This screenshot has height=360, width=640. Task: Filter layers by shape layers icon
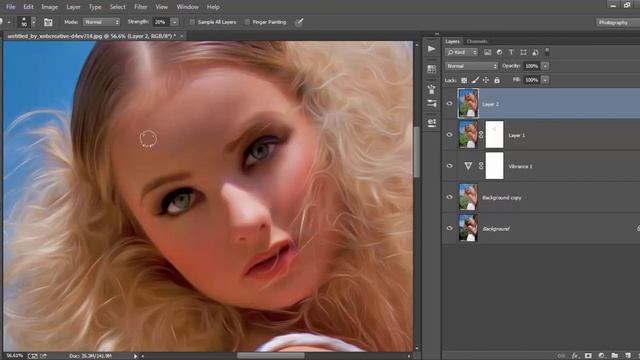523,52
